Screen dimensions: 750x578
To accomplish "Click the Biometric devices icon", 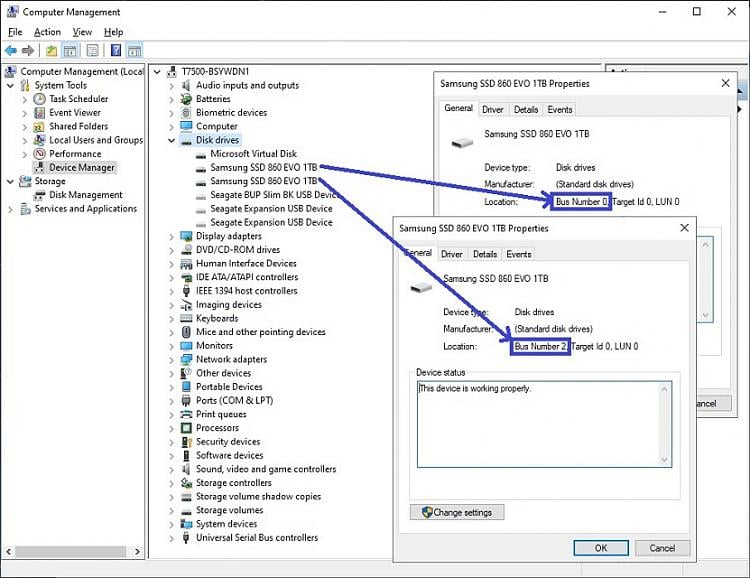I will pyautogui.click(x=186, y=112).
